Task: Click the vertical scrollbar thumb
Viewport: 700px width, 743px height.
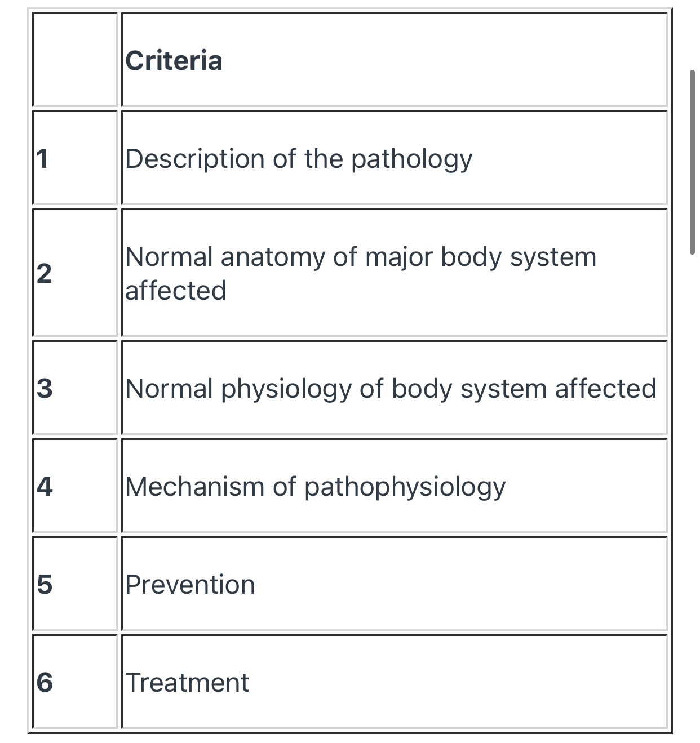Action: [x=692, y=162]
